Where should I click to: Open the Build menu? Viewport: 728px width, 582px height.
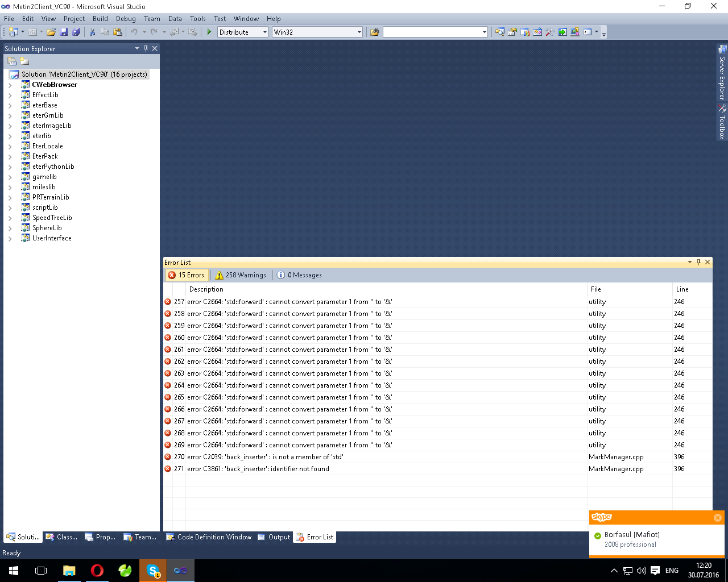[100, 18]
